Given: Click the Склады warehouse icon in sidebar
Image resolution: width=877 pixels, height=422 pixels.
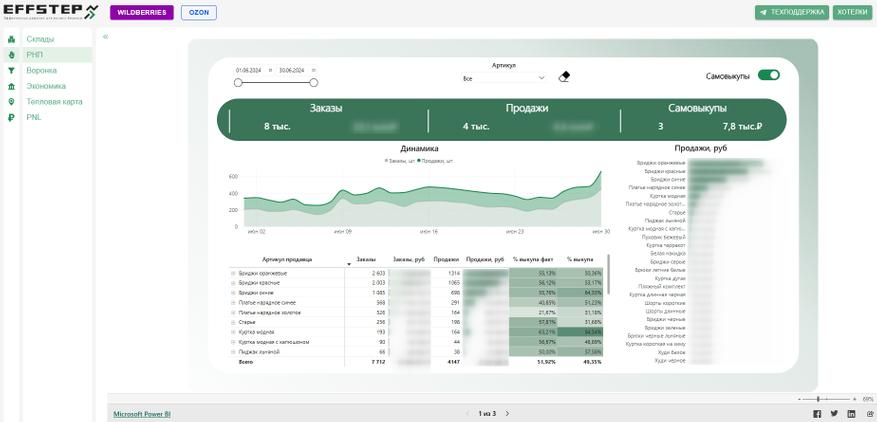Looking at the screenshot, I should [x=11, y=39].
